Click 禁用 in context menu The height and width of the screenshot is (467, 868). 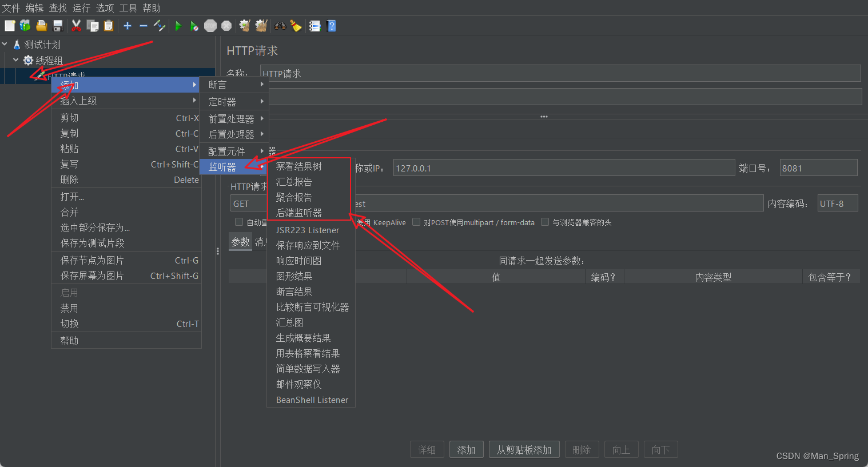(126, 308)
